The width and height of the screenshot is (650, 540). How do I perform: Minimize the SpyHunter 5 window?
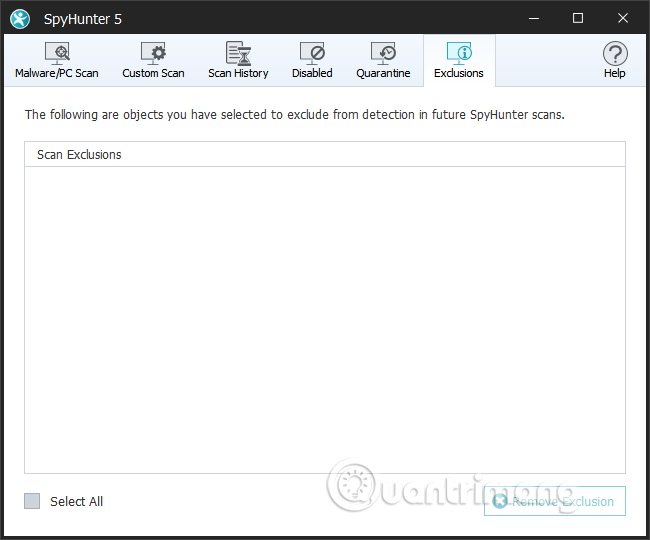(534, 18)
